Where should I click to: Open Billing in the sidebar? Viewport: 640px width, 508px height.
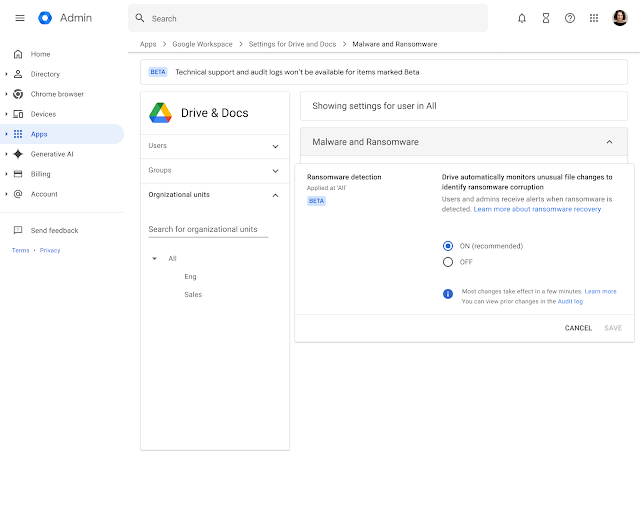[x=40, y=174]
